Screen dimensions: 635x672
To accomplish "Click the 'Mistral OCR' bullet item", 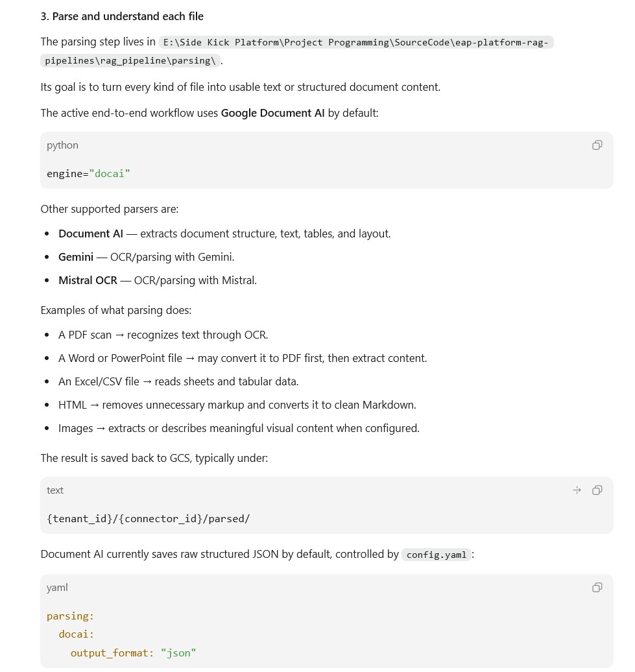I will click(157, 280).
